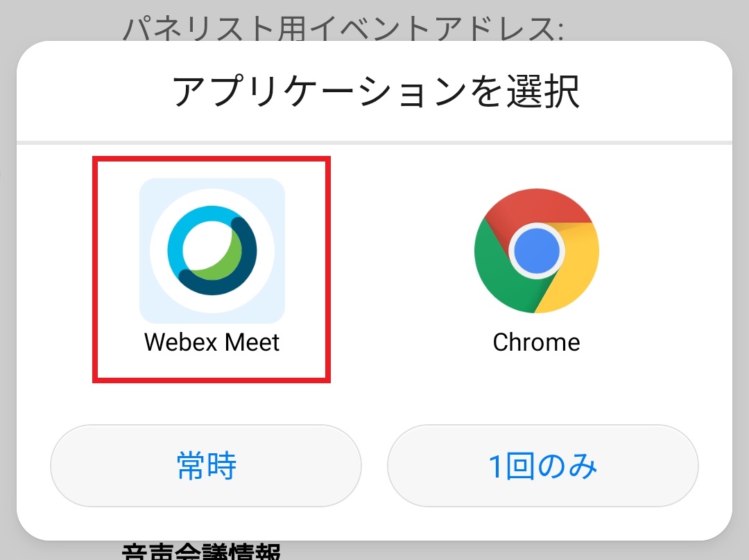
Task: Use the selected application only once
Action: pyautogui.click(x=542, y=466)
